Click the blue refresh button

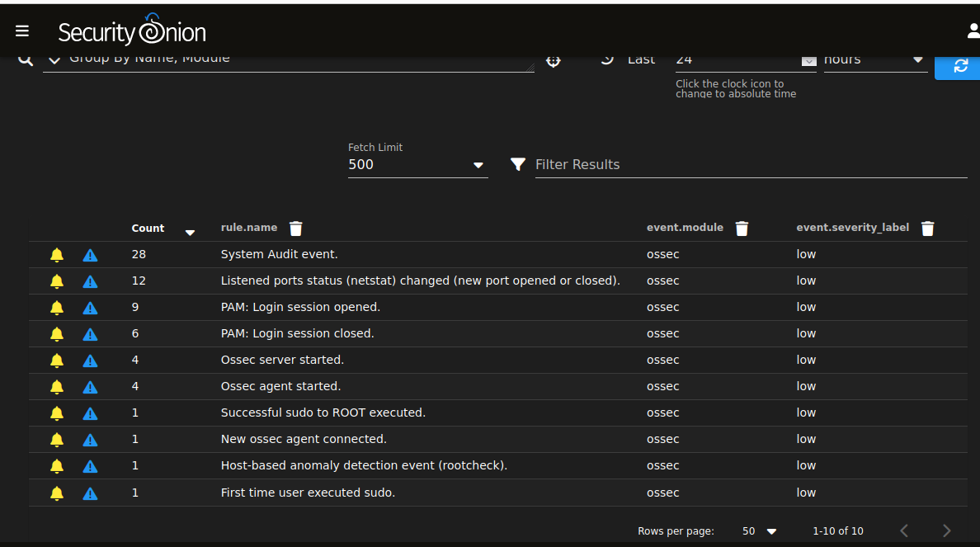point(959,66)
